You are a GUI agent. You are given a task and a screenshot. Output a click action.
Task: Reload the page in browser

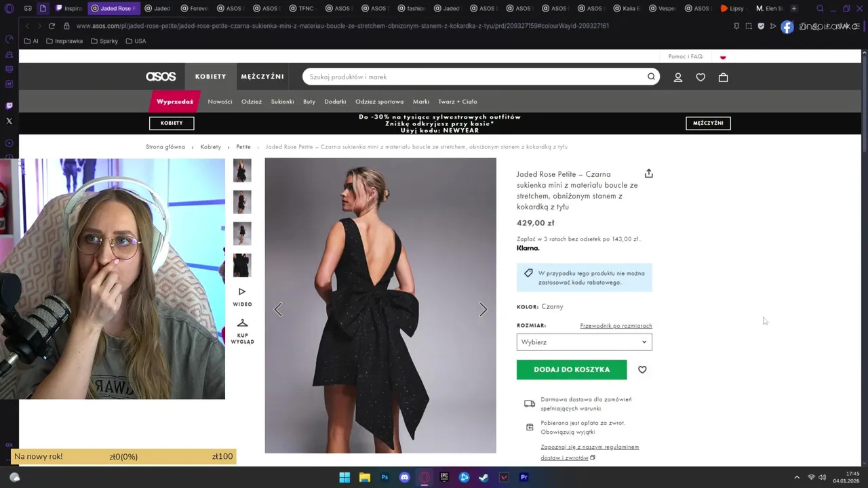52,26
